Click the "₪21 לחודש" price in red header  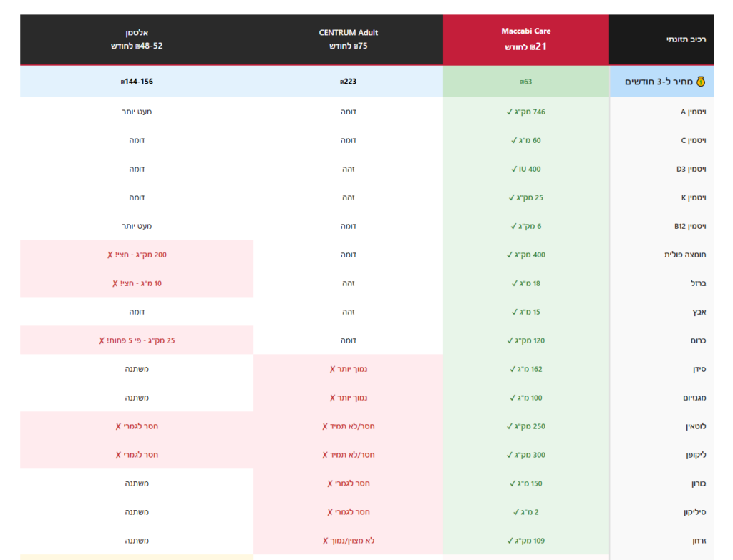tap(526, 46)
